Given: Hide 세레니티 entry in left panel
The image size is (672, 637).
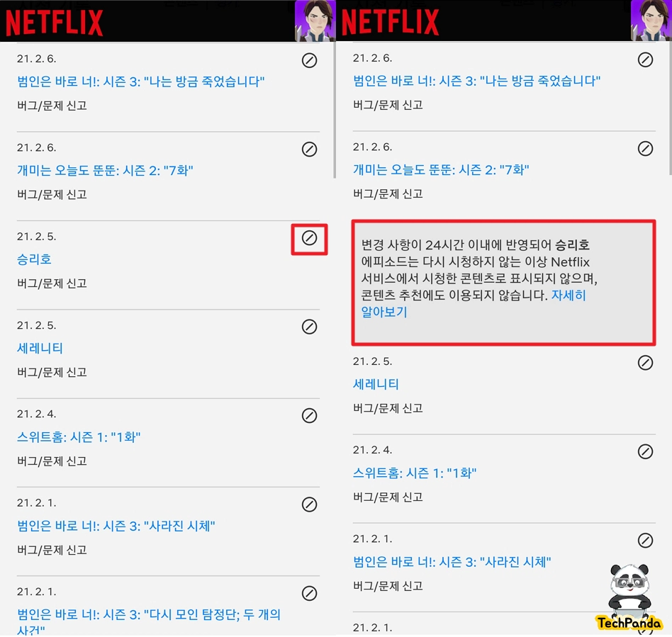Looking at the screenshot, I should click(x=309, y=327).
